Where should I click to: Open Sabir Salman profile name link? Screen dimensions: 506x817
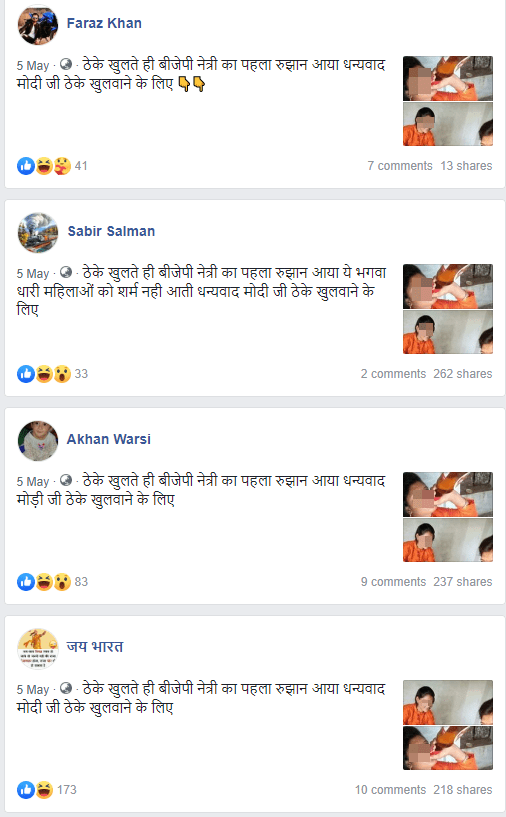[111, 231]
